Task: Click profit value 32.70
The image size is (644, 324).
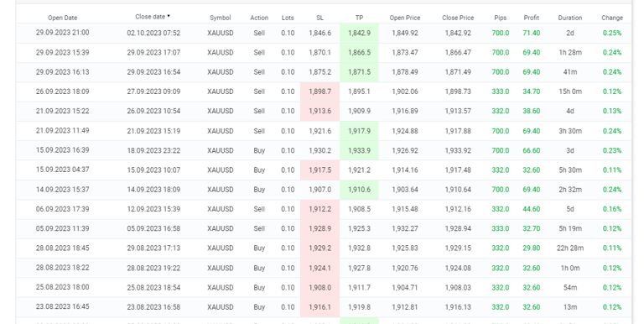Action: tap(532, 228)
